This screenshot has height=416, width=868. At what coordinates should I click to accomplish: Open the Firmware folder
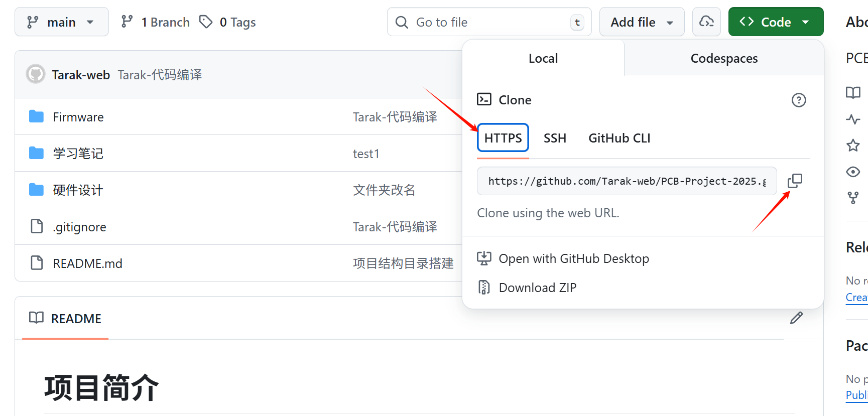78,117
